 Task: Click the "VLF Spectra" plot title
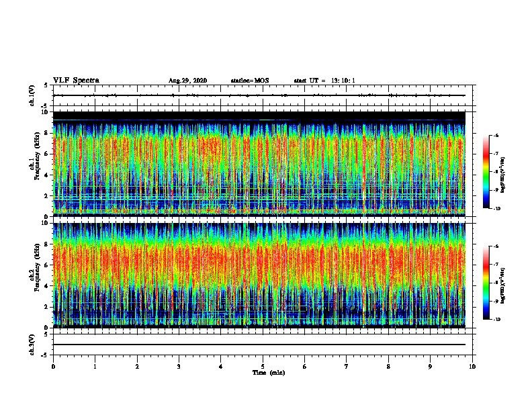[76, 81]
